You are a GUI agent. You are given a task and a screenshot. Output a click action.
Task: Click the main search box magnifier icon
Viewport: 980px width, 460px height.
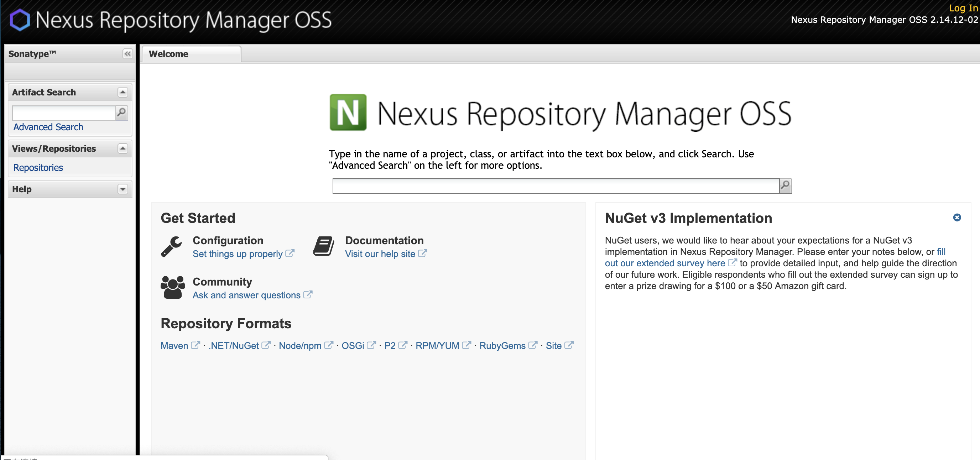pos(785,185)
